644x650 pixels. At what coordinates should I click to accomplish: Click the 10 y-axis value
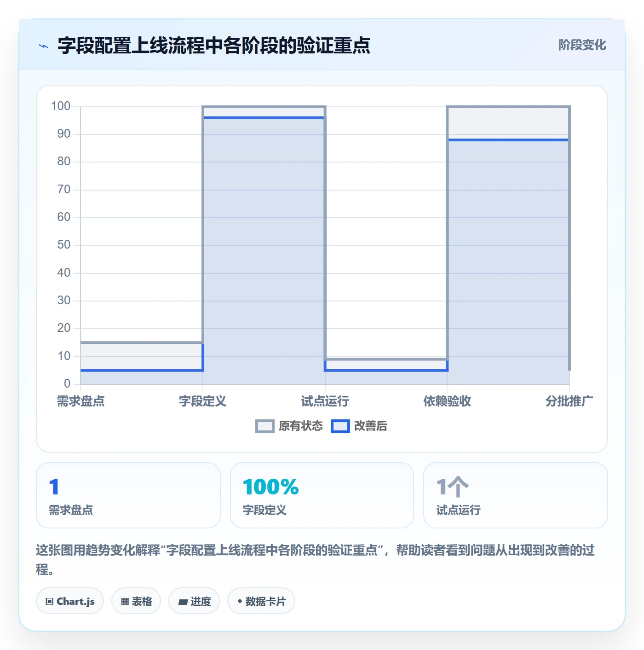[x=64, y=356]
